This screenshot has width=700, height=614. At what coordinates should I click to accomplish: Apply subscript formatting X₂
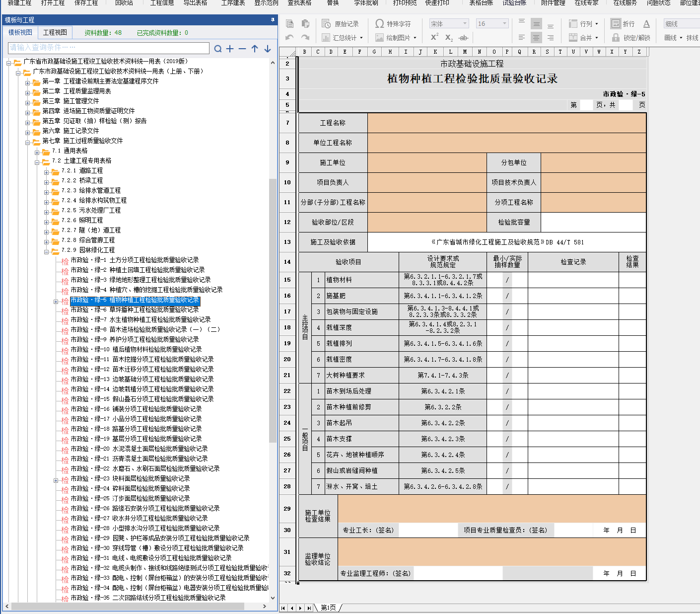[x=449, y=38]
